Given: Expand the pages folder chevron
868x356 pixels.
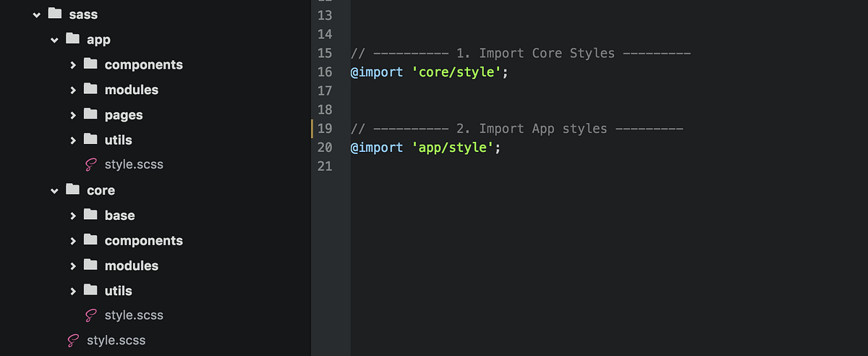Looking at the screenshot, I should [72, 115].
